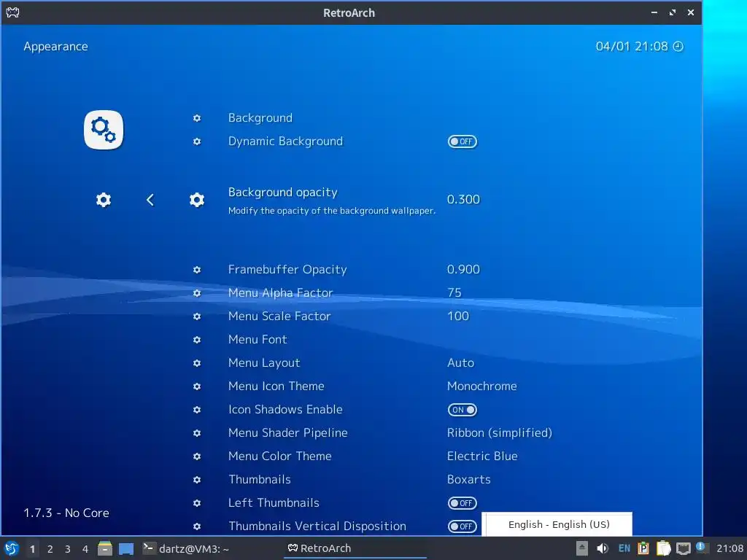Adjust the 100 menu scale value

coord(458,316)
